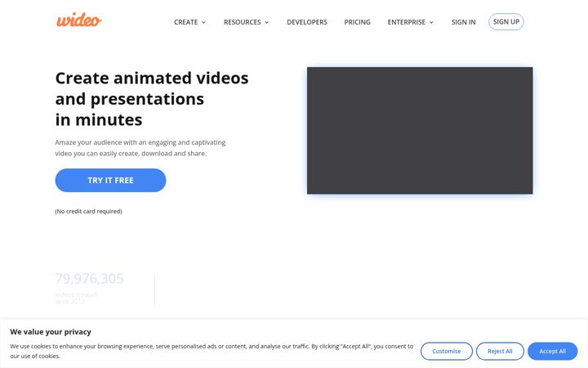Expand the ENTERPRISE dropdown chevron
Image resolution: width=588 pixels, height=368 pixels.
[x=431, y=22]
